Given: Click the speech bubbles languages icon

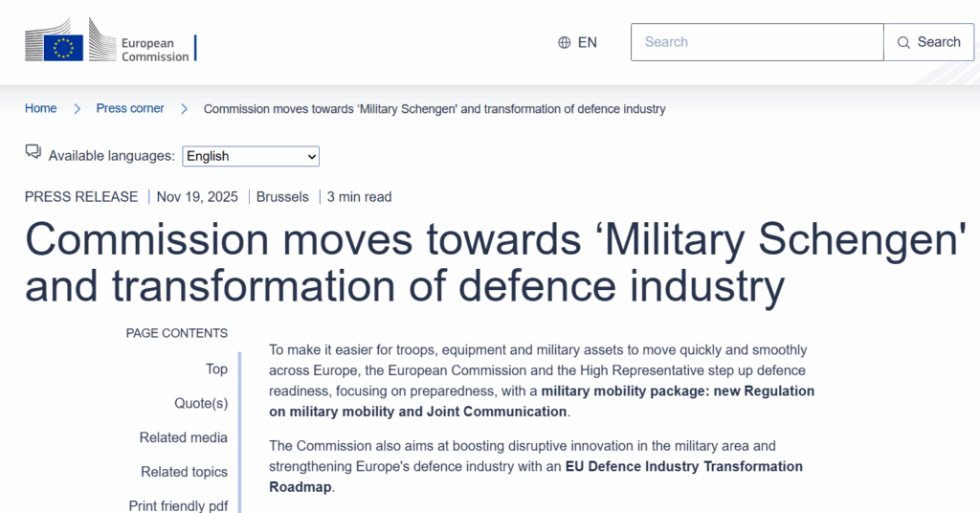Looking at the screenshot, I should point(33,152).
